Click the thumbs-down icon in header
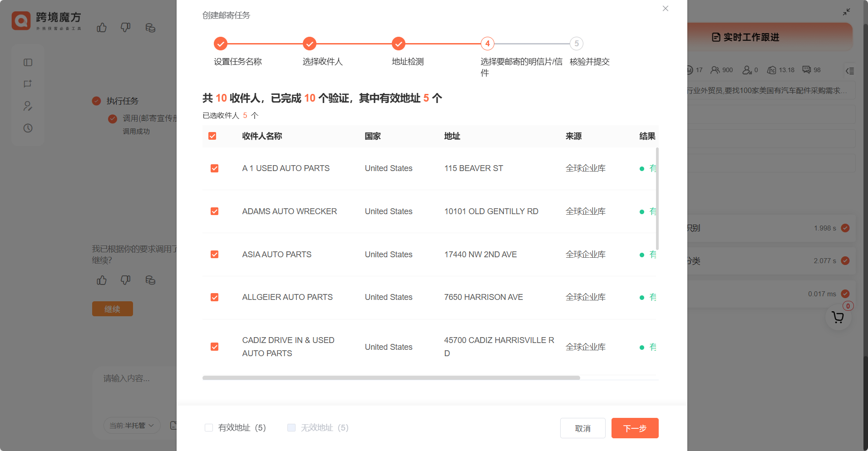 coord(126,28)
